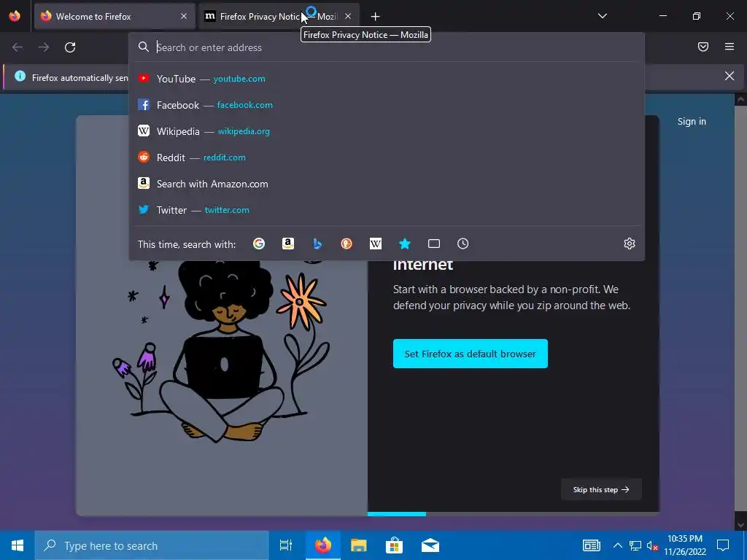Open the muted volume tray icon
The height and width of the screenshot is (560, 747).
click(x=652, y=545)
